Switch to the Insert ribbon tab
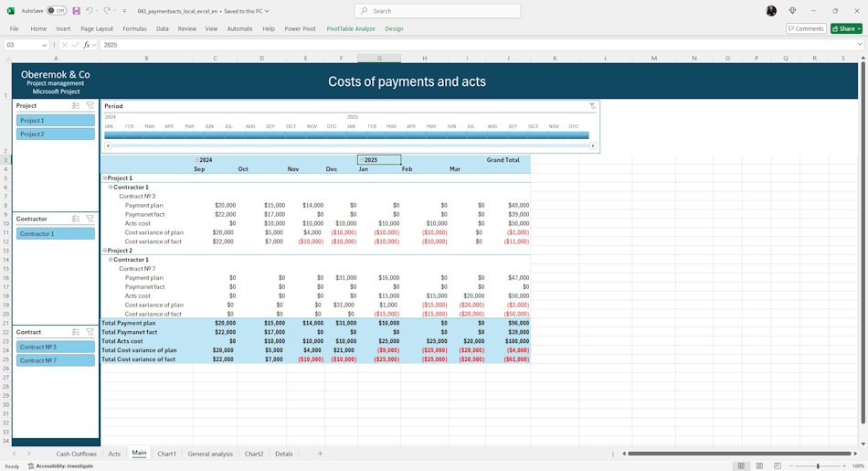868x471 pixels. pos(63,29)
